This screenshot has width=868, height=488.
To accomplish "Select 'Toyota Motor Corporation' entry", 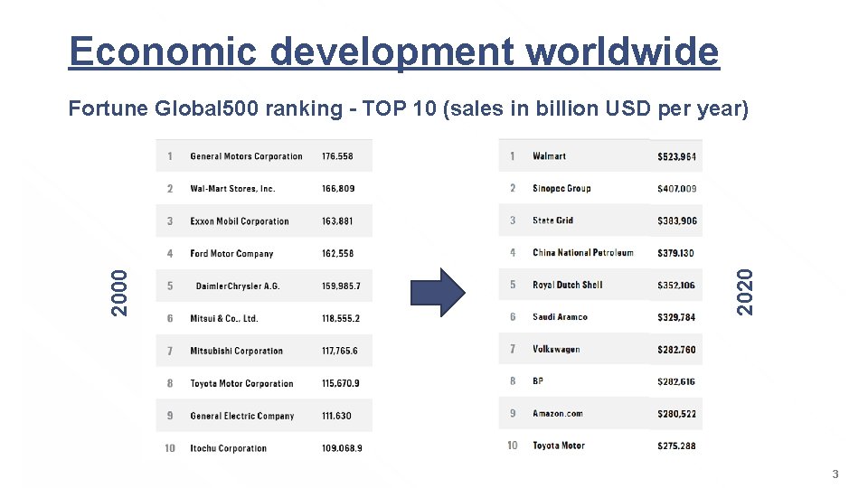I will point(242,383).
